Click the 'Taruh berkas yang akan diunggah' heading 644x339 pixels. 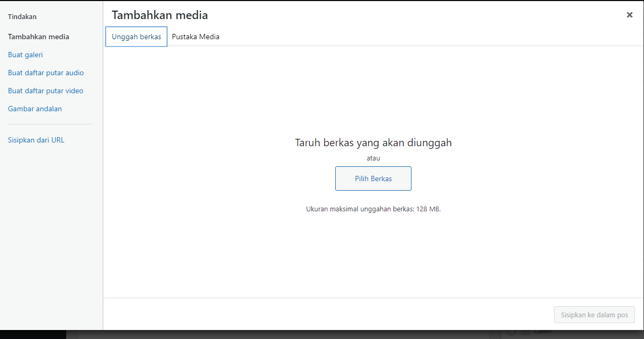(x=373, y=142)
